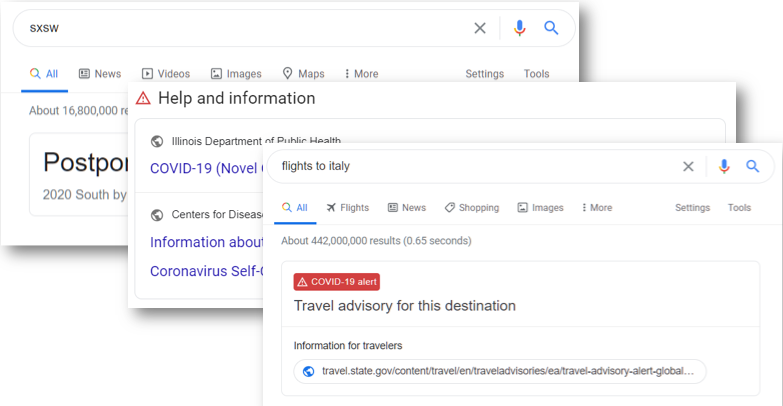Clear the sxsw search query
The image size is (783, 406).
click(x=480, y=28)
